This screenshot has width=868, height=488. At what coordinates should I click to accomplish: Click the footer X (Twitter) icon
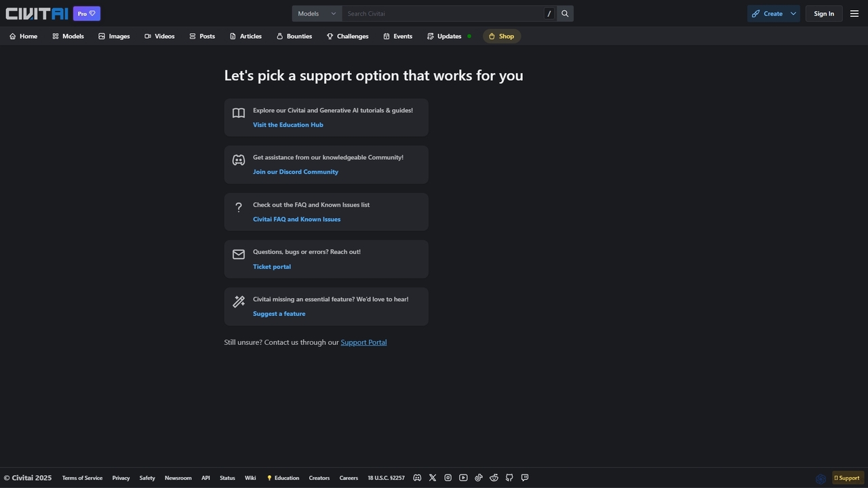click(433, 478)
